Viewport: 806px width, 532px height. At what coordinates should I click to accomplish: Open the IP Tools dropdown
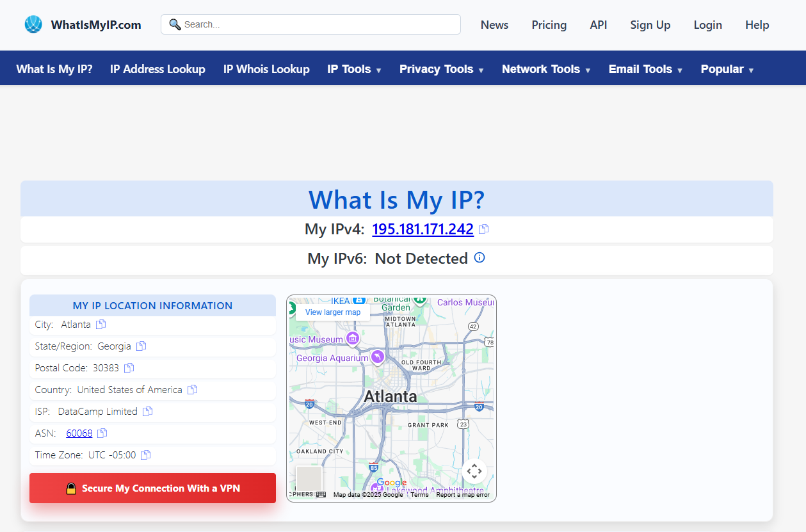click(354, 69)
